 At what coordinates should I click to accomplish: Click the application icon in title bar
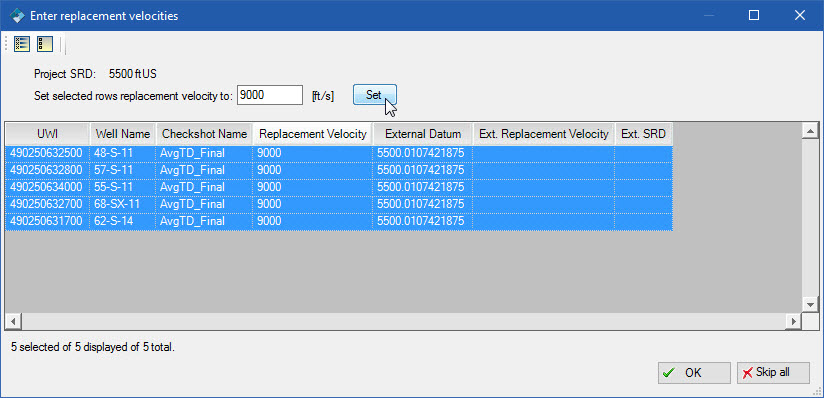tap(17, 15)
